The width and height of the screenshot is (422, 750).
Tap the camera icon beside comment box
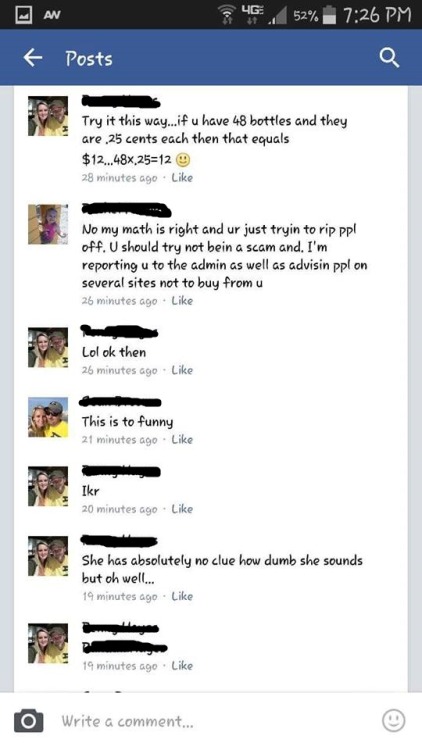click(x=28, y=721)
